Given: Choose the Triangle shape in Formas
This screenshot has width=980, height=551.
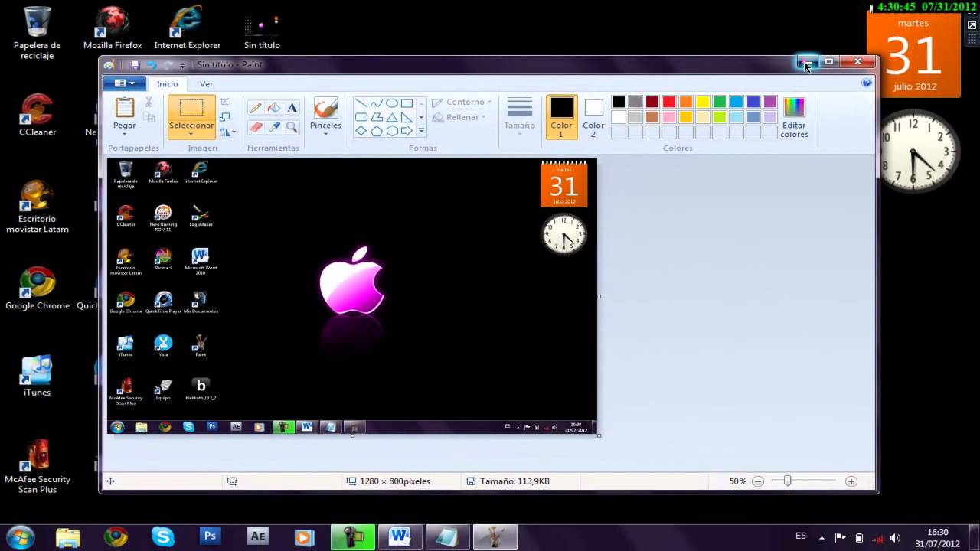Looking at the screenshot, I should point(391,117).
